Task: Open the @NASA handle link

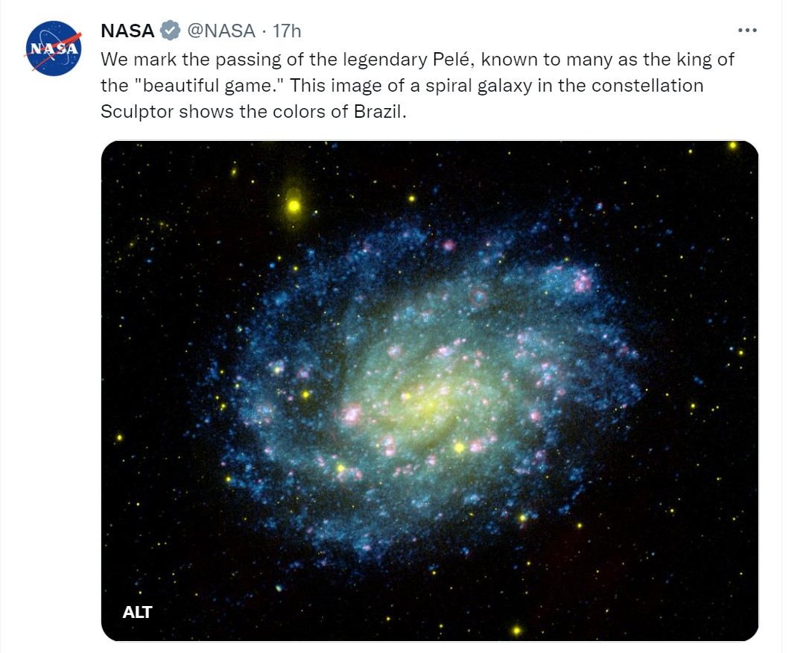Action: click(221, 31)
